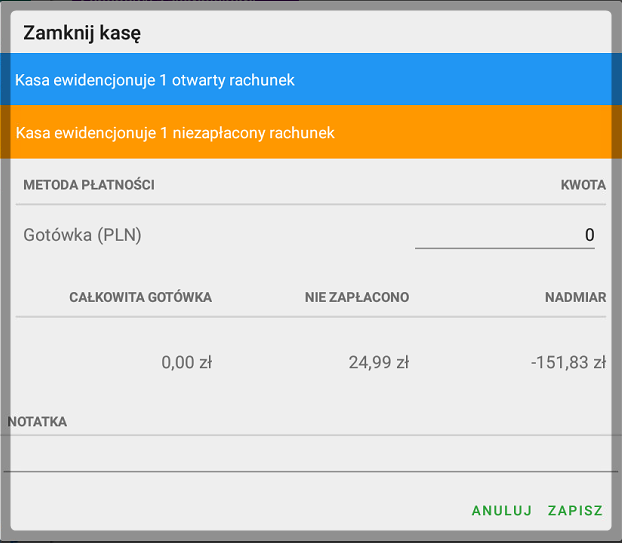
Task: Tap the orange unpaid receipt warning banner
Action: point(310,132)
